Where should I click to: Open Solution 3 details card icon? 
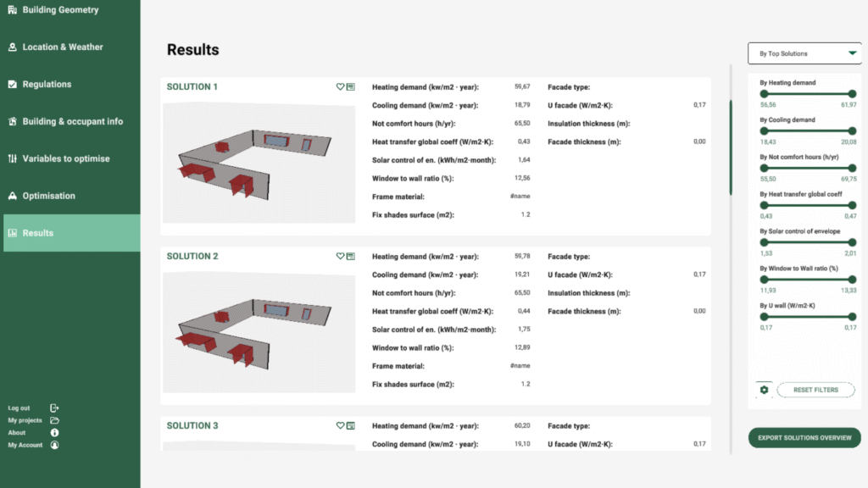pyautogui.click(x=350, y=425)
